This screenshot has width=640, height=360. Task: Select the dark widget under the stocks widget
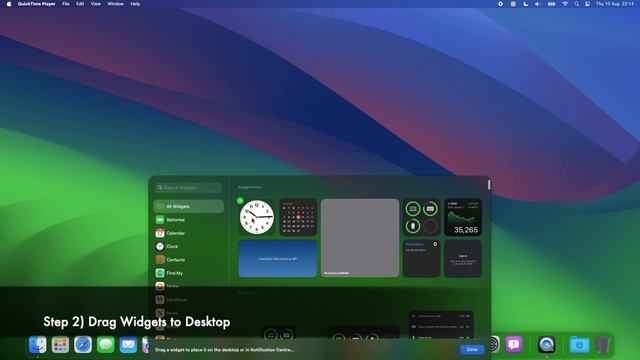pos(463,259)
